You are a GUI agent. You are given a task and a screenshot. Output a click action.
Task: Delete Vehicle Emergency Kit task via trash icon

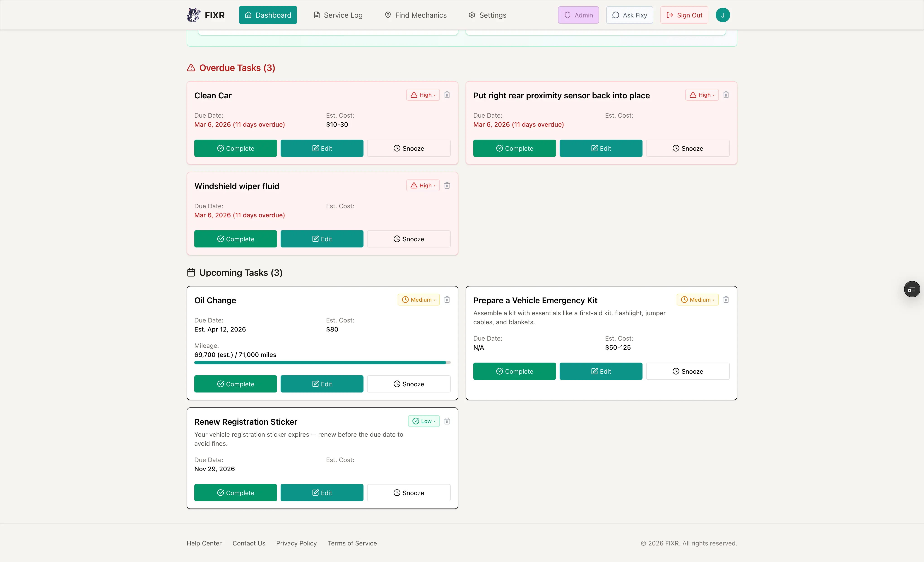(x=726, y=299)
